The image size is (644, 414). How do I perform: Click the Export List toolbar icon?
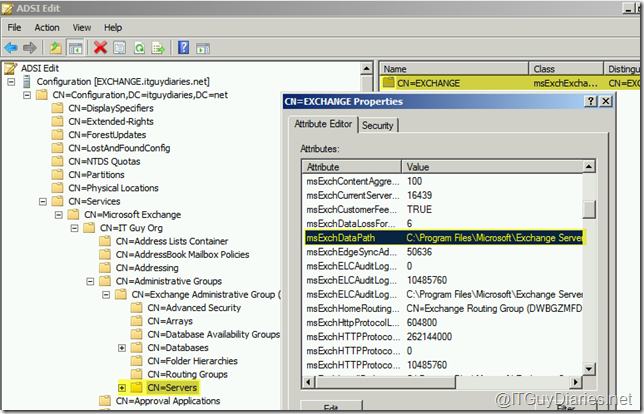[x=158, y=48]
